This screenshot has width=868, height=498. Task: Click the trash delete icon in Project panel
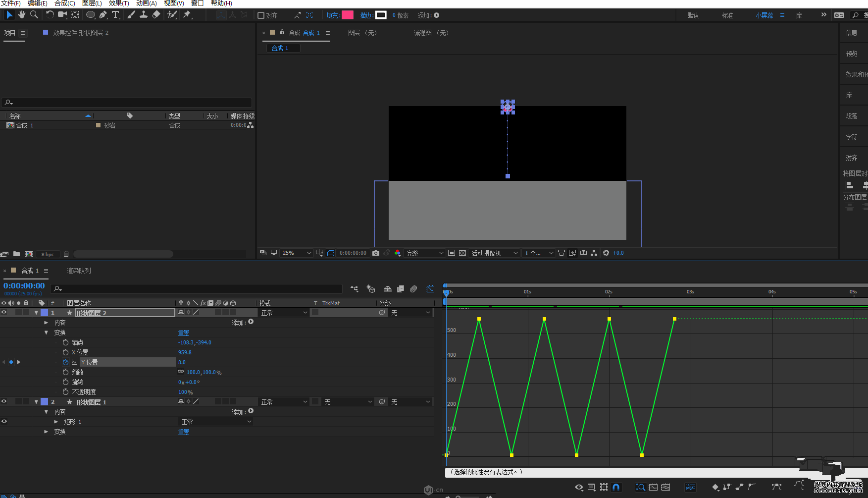pos(66,254)
